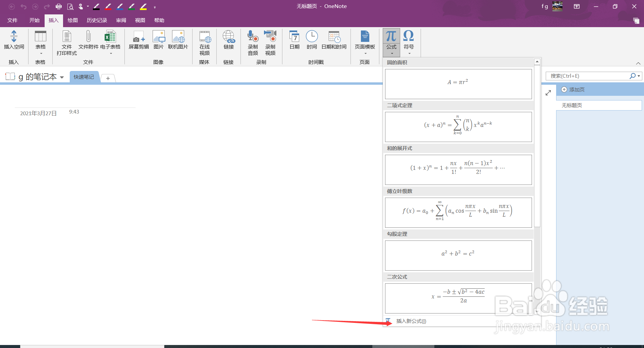
Task: Click Insert New Equation at the bottom
Action: pyautogui.click(x=459, y=321)
